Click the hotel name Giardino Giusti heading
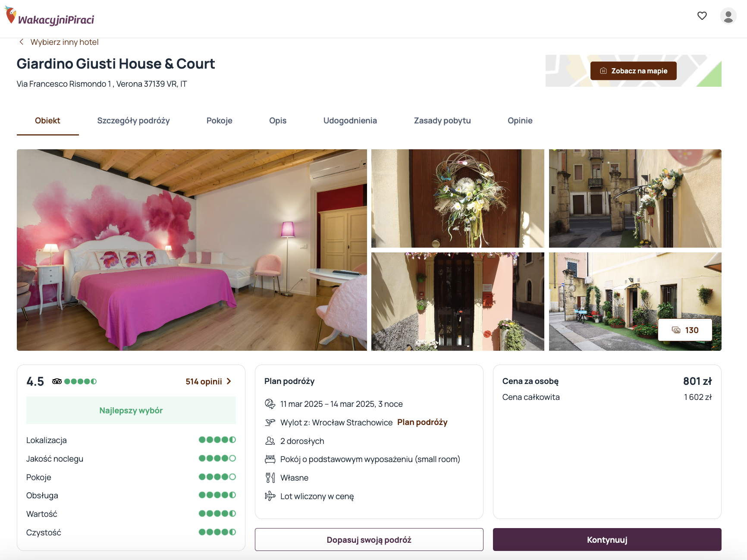Viewport: 747px width, 560px height. [x=116, y=64]
